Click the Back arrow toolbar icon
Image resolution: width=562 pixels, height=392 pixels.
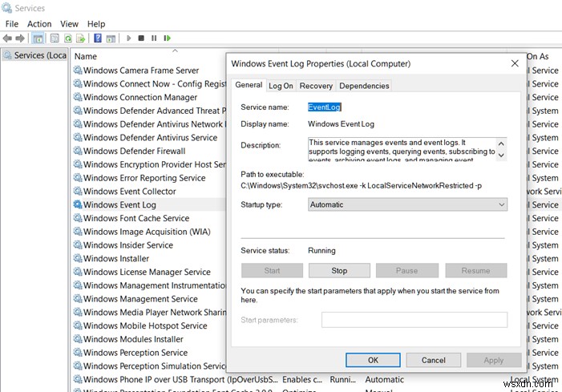(x=7, y=38)
